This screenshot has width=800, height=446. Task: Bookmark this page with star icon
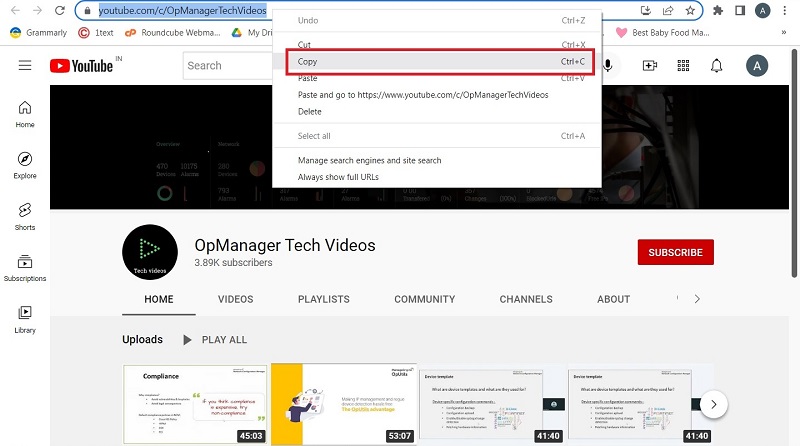point(690,10)
